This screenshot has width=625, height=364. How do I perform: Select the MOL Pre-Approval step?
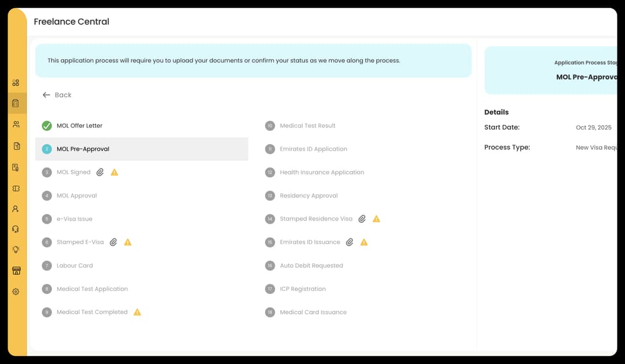83,149
